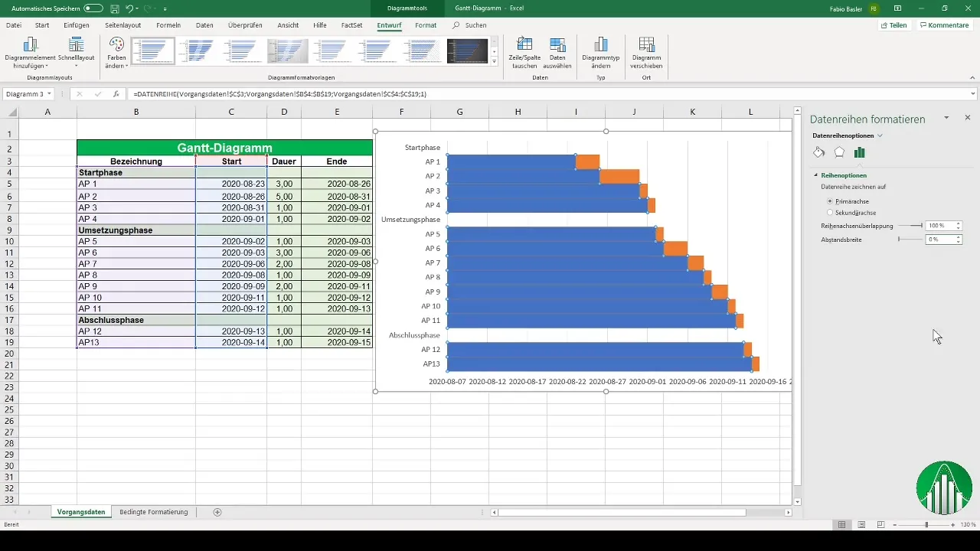Expand the chart styles gallery arrow
The image size is (980, 551).
click(x=495, y=61)
